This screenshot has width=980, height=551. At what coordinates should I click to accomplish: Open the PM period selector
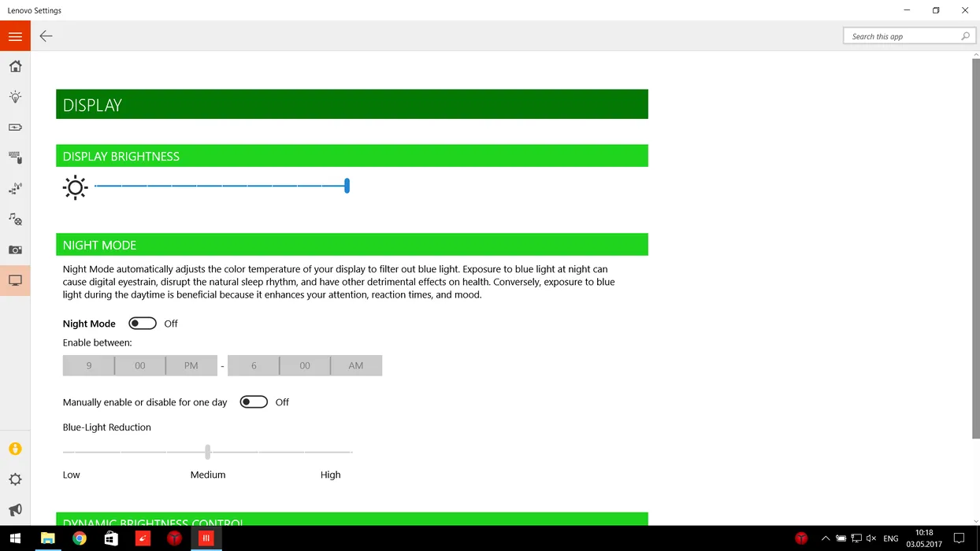click(x=191, y=365)
